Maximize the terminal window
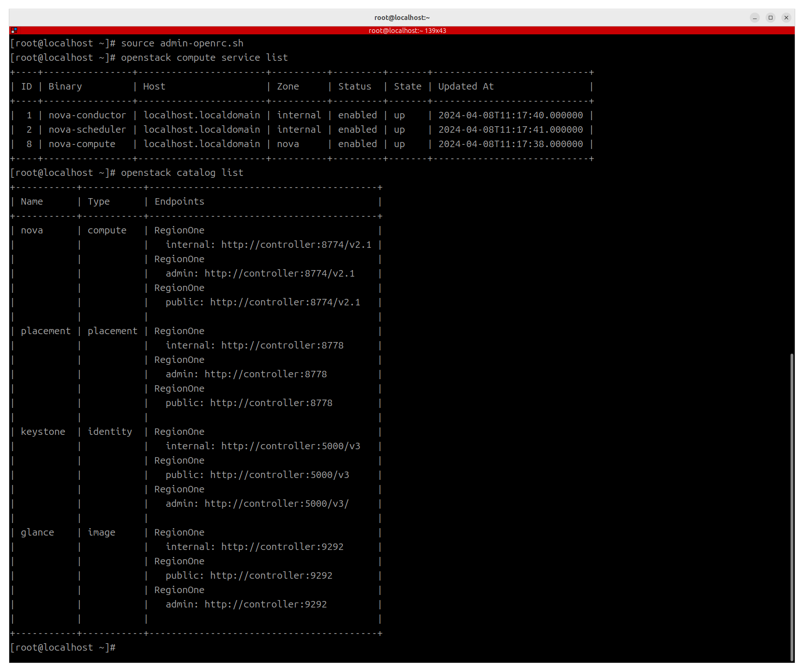Screen dimensions: 804x672 coord(771,18)
